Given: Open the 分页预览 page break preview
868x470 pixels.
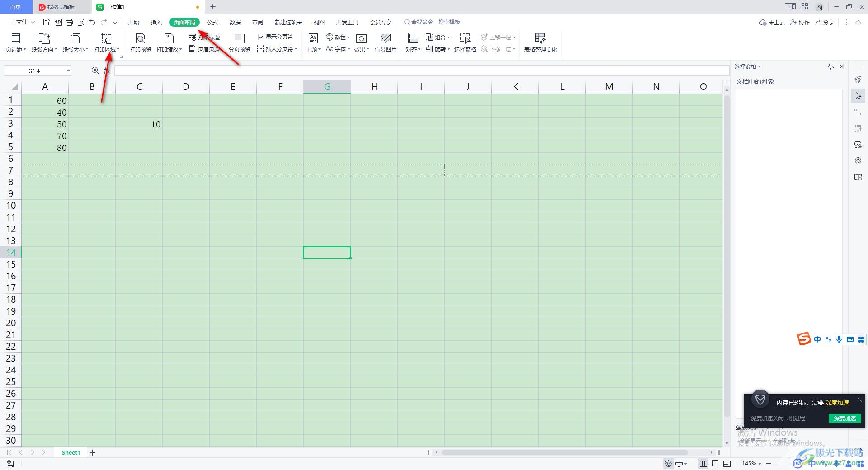Looking at the screenshot, I should pyautogui.click(x=240, y=43).
